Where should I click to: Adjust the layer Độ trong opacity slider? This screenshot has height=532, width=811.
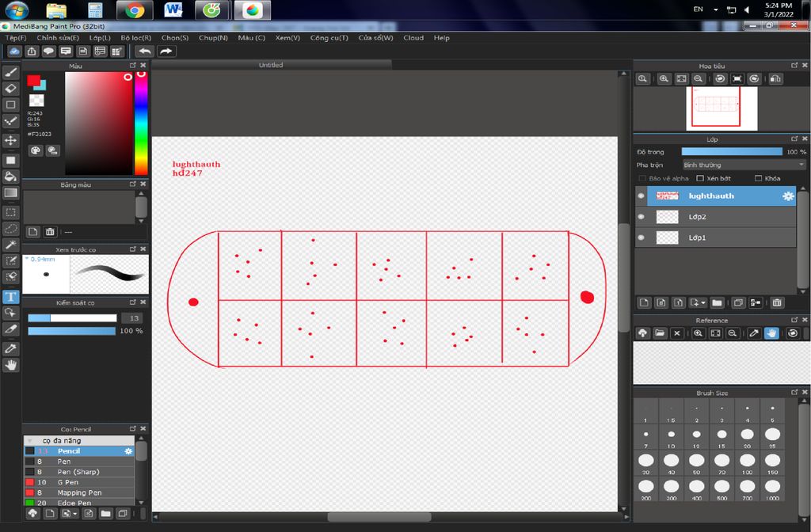click(x=732, y=152)
